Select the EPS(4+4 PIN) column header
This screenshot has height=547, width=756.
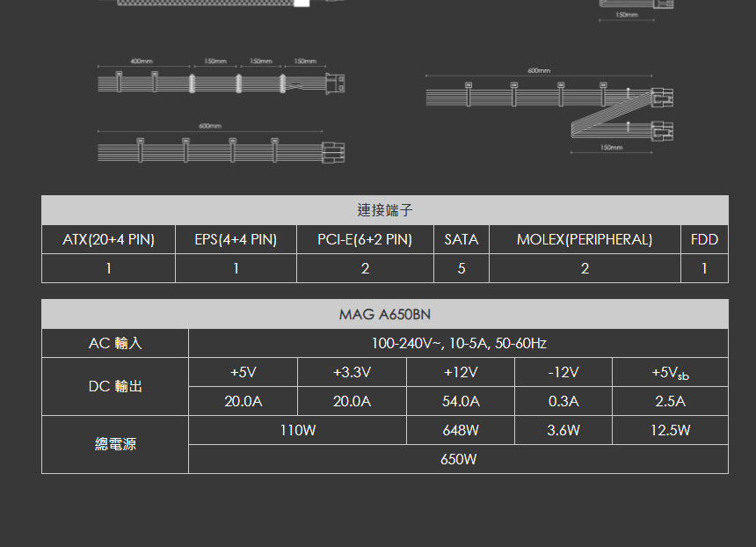pyautogui.click(x=236, y=239)
